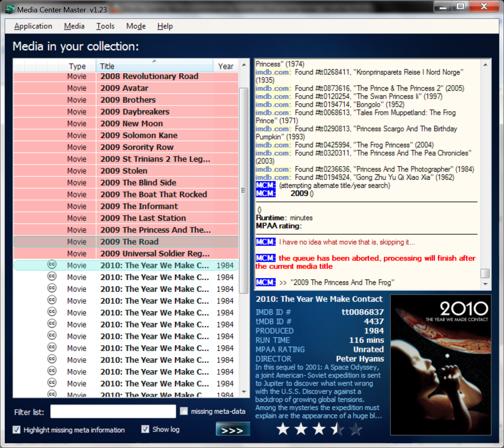The width and height of the screenshot is (504, 448).
Task: Select the 2009 The Blind Side row
Action: (x=126, y=183)
